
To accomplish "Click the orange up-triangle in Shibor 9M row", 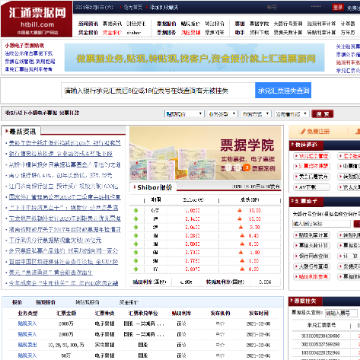I will click(x=242, y=261).
